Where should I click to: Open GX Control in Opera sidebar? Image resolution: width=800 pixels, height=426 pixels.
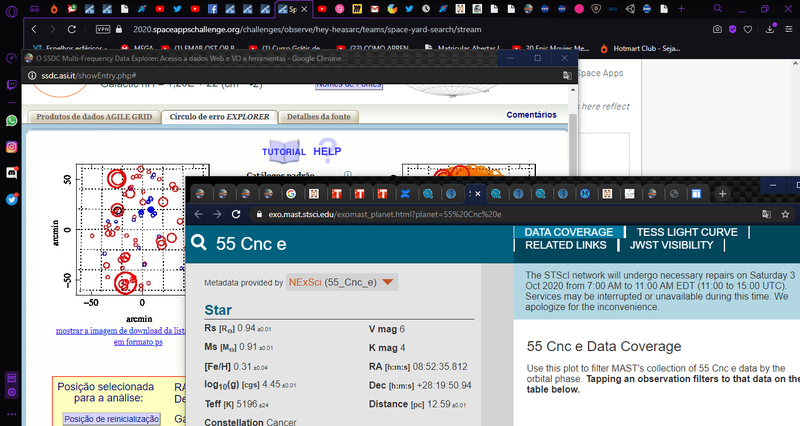click(11, 58)
